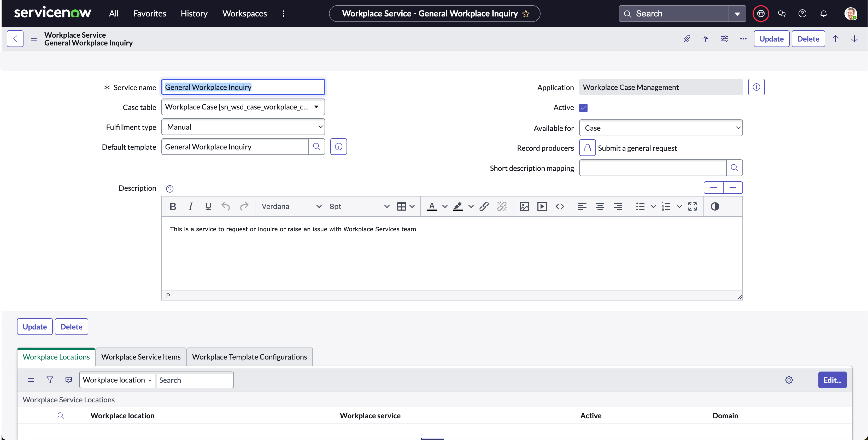Uncheck the Active checkbox
Image resolution: width=868 pixels, height=440 pixels.
coord(583,108)
